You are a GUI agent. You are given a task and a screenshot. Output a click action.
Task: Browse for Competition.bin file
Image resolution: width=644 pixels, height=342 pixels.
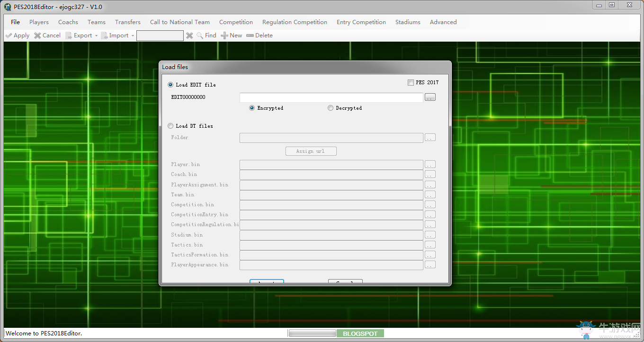click(430, 205)
